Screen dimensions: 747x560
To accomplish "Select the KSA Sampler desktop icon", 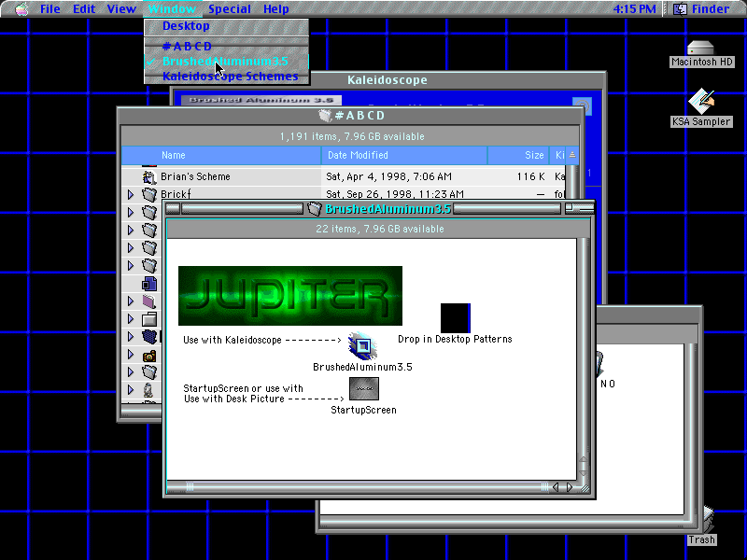I will coord(701,101).
